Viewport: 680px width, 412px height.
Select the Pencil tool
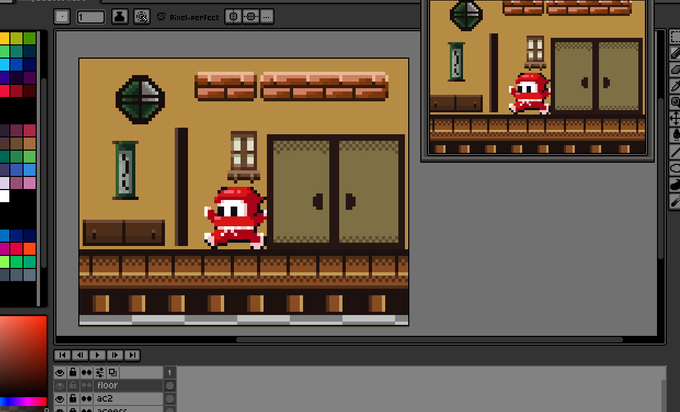tap(676, 53)
